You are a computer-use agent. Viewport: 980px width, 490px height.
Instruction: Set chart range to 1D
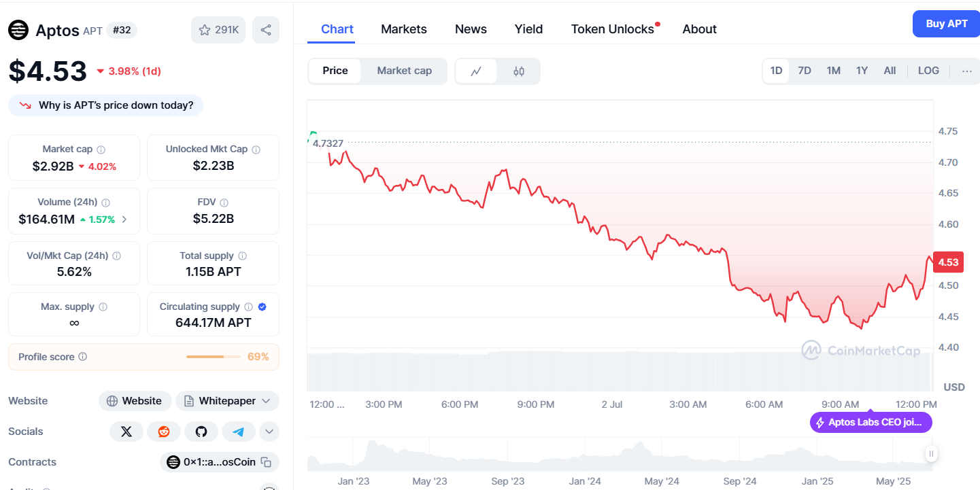776,71
